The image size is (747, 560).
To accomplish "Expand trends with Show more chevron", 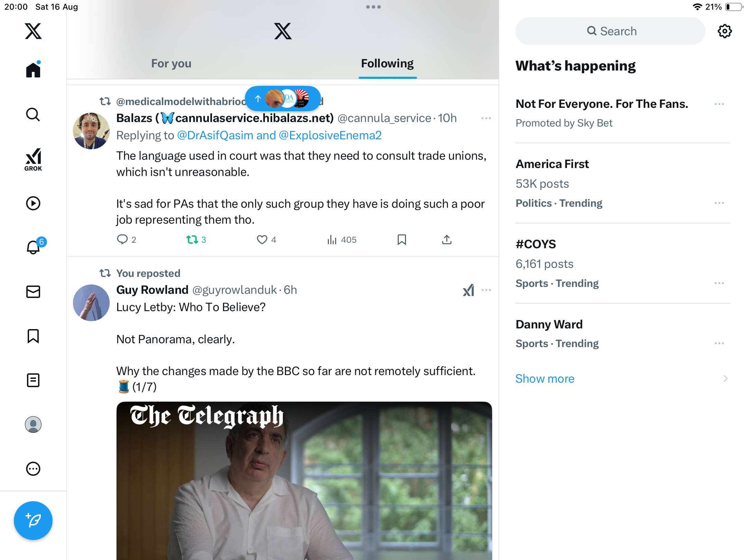I will tap(725, 379).
